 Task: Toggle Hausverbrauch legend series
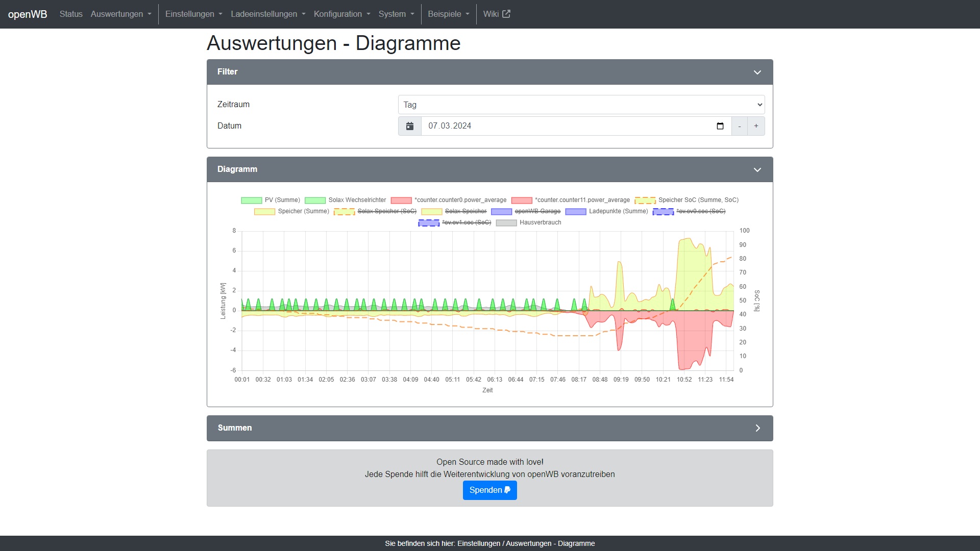[529, 222]
